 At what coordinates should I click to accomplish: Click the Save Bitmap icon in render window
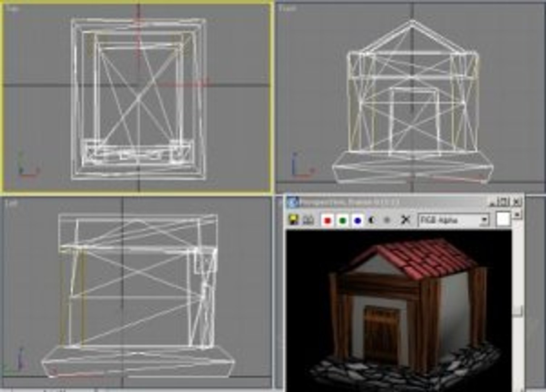click(x=293, y=220)
